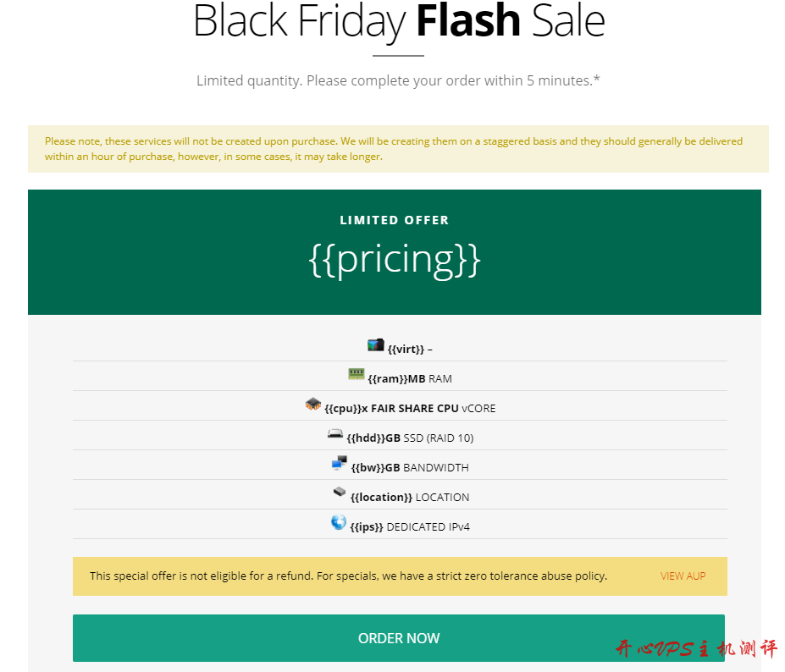Image resolution: width=785 pixels, height=672 pixels.
Task: Click the Black Friday Flash Sale heading
Action: click(x=399, y=22)
